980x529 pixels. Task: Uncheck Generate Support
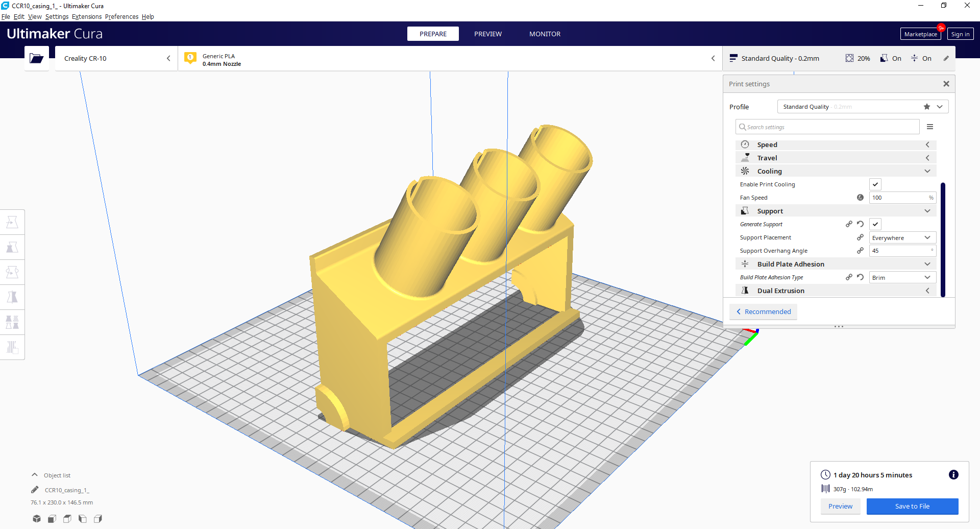tap(875, 224)
